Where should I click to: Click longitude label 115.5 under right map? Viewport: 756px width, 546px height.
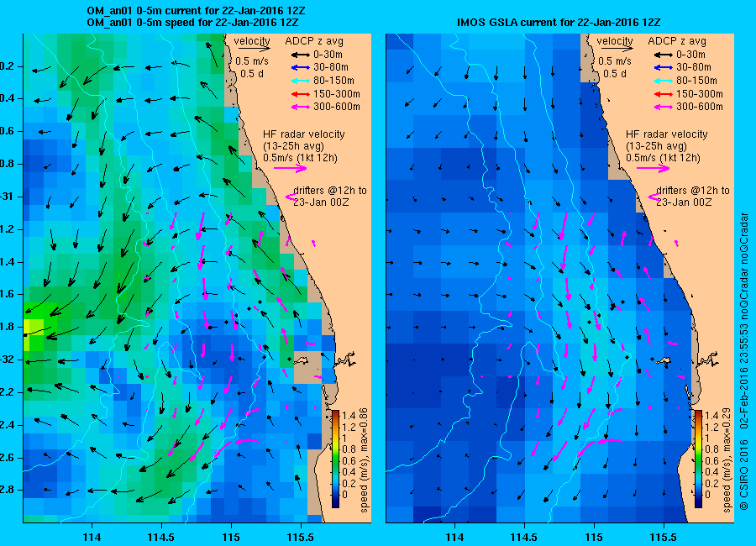point(664,538)
